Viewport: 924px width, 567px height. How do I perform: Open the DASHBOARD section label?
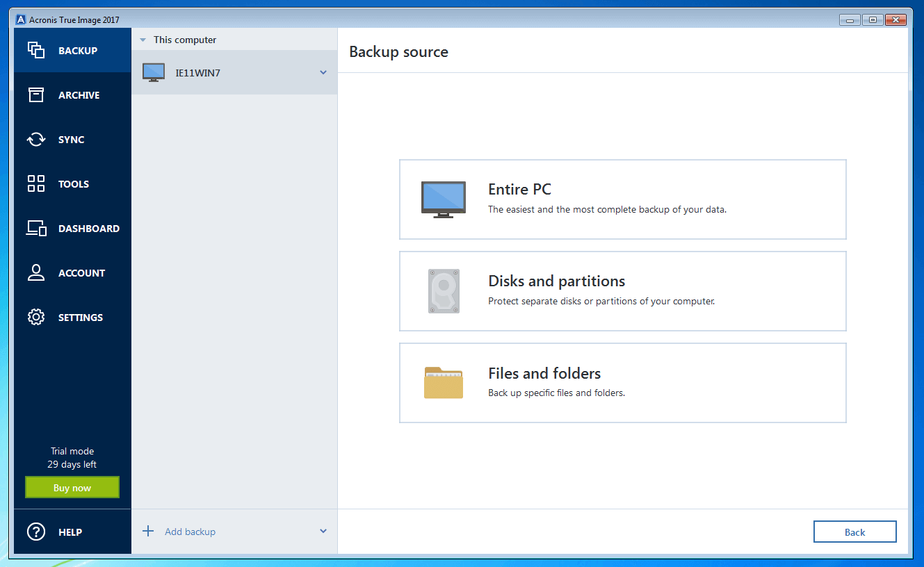(x=89, y=229)
